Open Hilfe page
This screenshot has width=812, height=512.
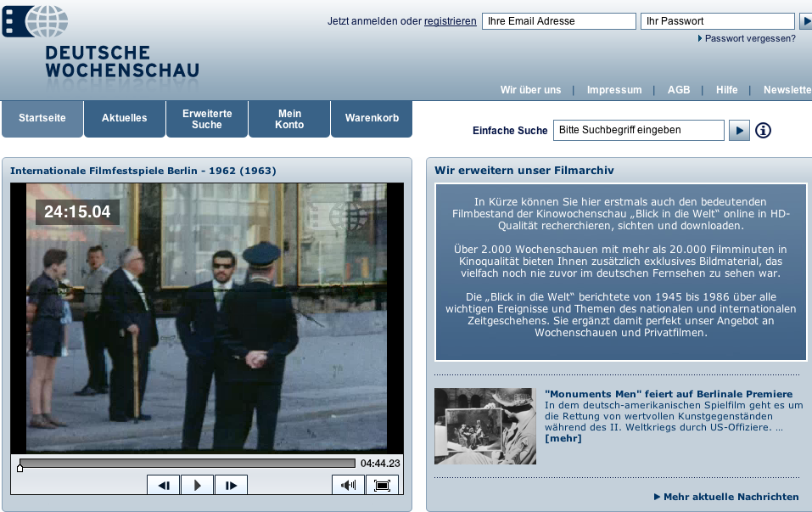coord(726,90)
